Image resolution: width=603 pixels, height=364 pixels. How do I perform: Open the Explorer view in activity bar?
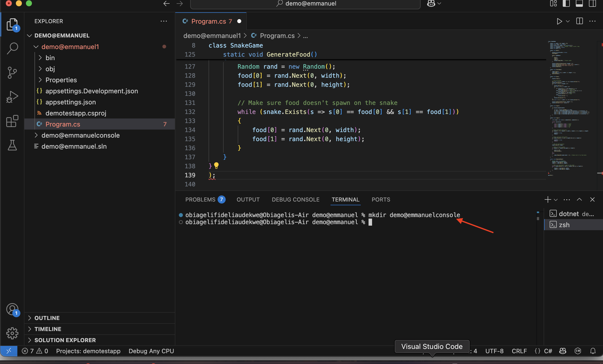(x=12, y=24)
